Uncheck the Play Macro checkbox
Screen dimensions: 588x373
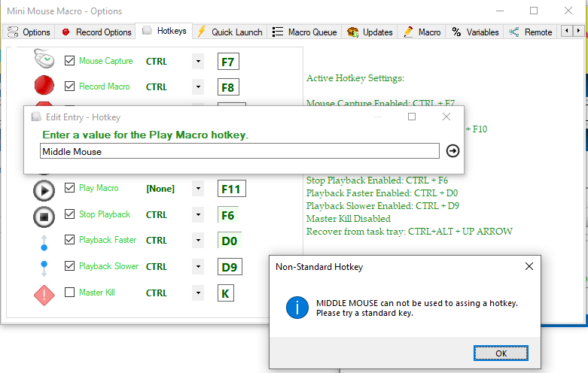(x=70, y=187)
